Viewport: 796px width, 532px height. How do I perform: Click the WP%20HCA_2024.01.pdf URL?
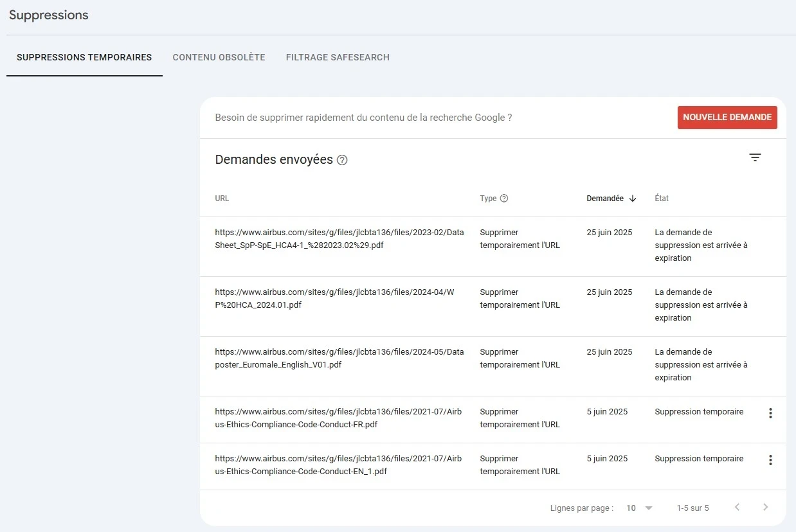click(334, 298)
